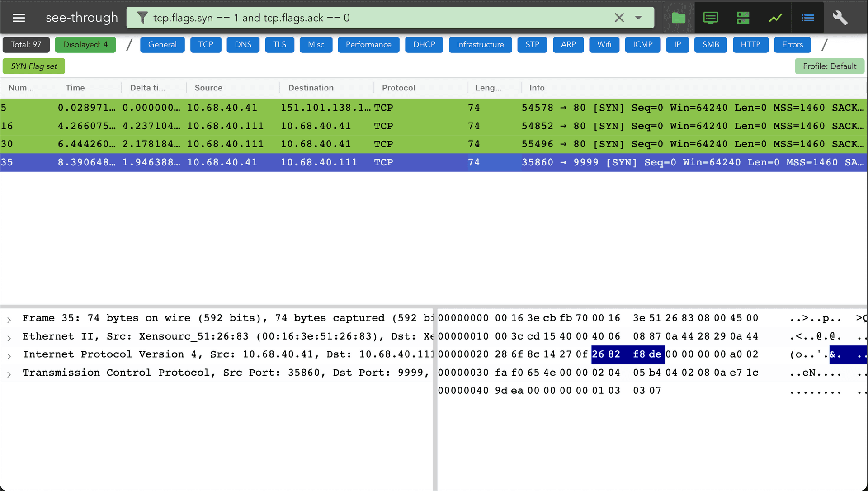Click the green Displayed: 4 indicator
The width and height of the screenshot is (868, 491).
click(x=85, y=44)
